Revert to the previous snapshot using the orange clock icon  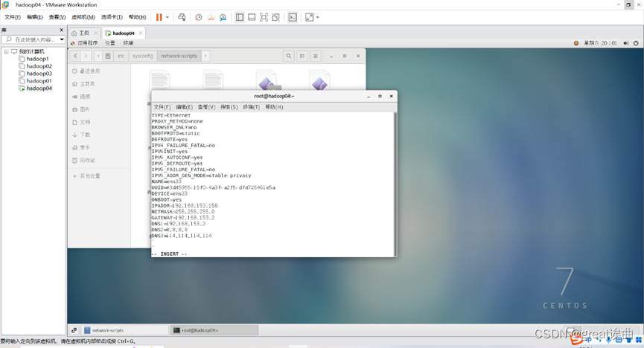point(211,17)
